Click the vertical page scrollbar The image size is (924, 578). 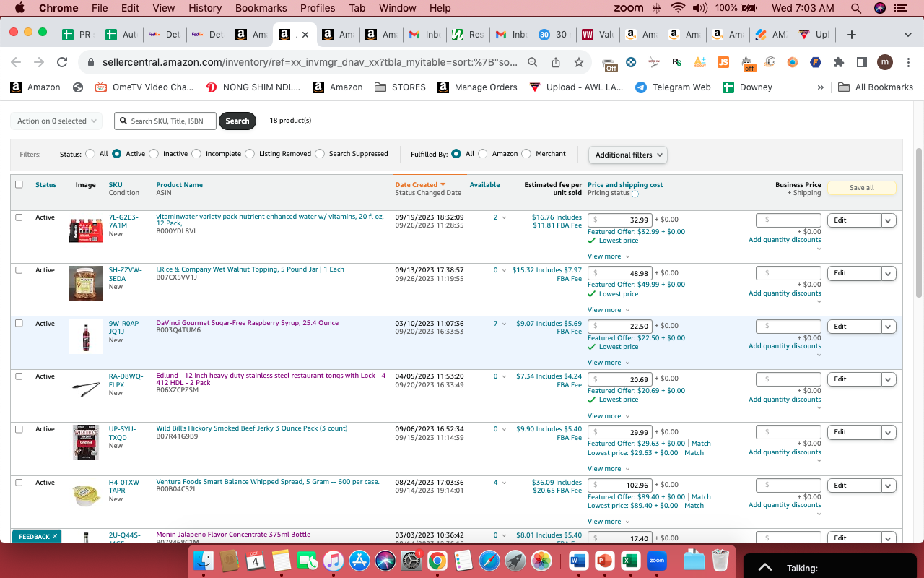pyautogui.click(x=919, y=223)
